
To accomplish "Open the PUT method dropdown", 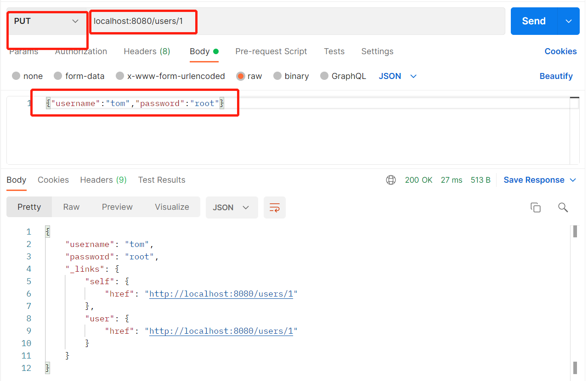I will coord(46,21).
